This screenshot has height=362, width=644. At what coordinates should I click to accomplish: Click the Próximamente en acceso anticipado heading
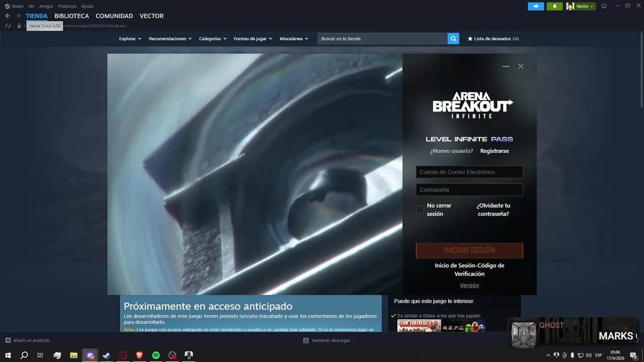pos(208,306)
